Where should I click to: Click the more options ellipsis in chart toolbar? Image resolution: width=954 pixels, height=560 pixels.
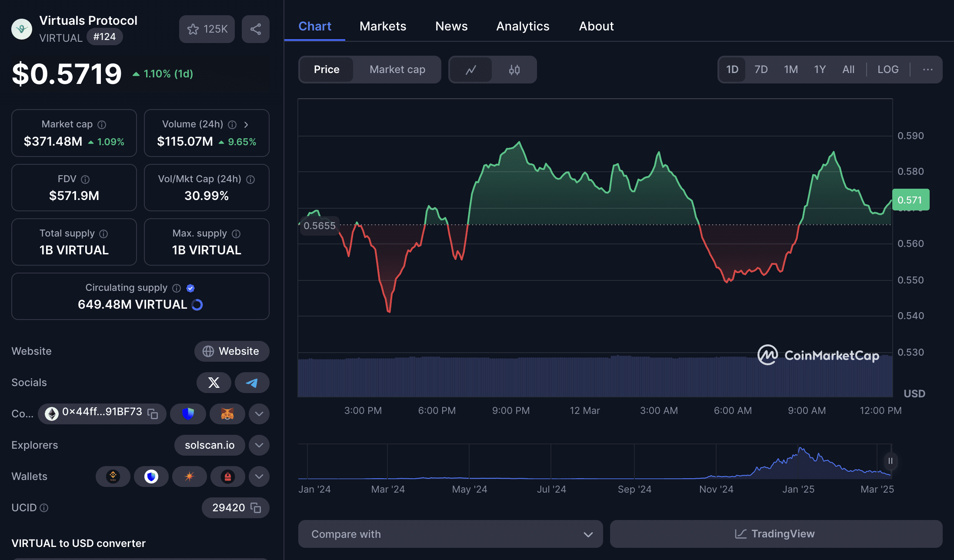click(927, 70)
